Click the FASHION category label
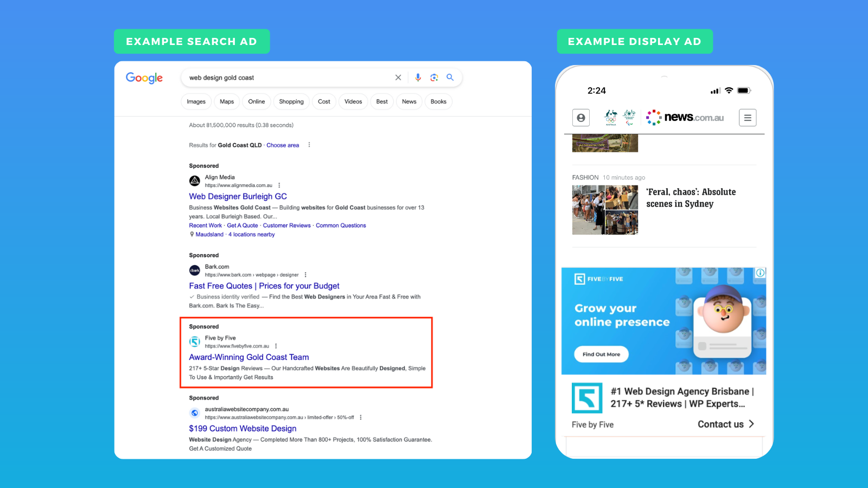The width and height of the screenshot is (868, 488). [x=585, y=177]
